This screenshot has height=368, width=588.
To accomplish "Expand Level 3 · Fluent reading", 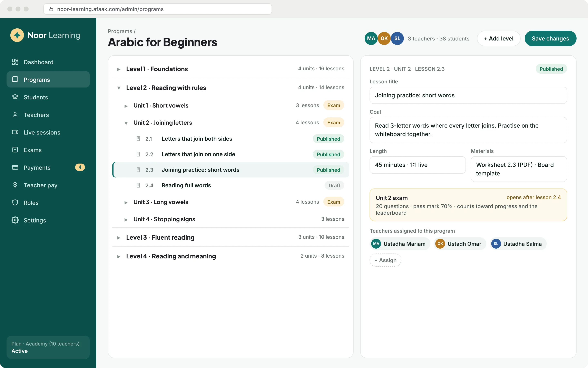I will point(119,238).
